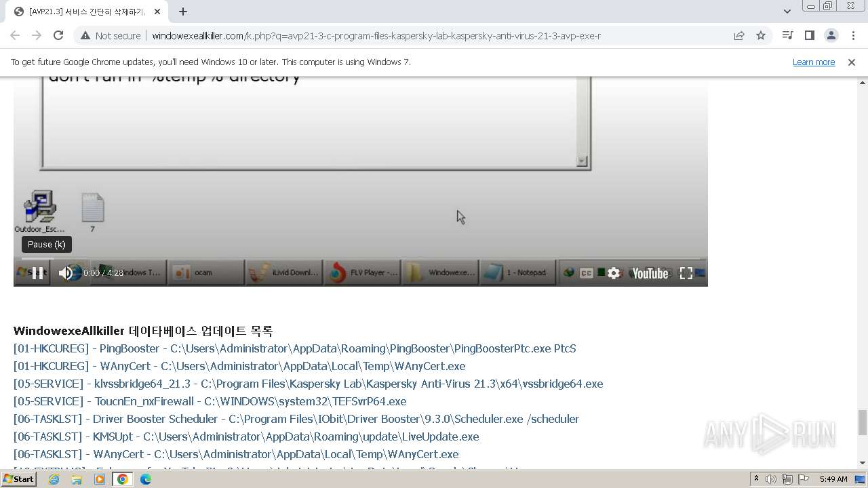Viewport: 868px width, 488px height.
Task: Open the Windows Start menu
Action: (x=19, y=479)
